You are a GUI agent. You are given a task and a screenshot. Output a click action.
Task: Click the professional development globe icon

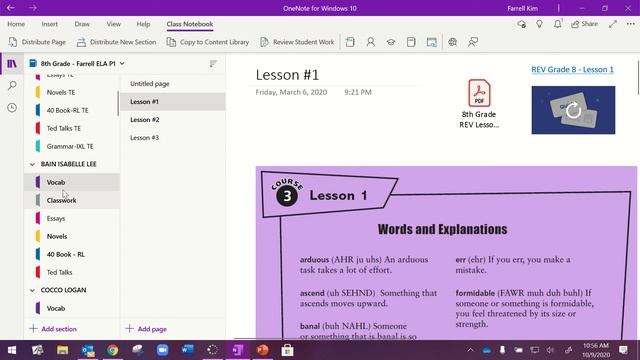click(453, 42)
